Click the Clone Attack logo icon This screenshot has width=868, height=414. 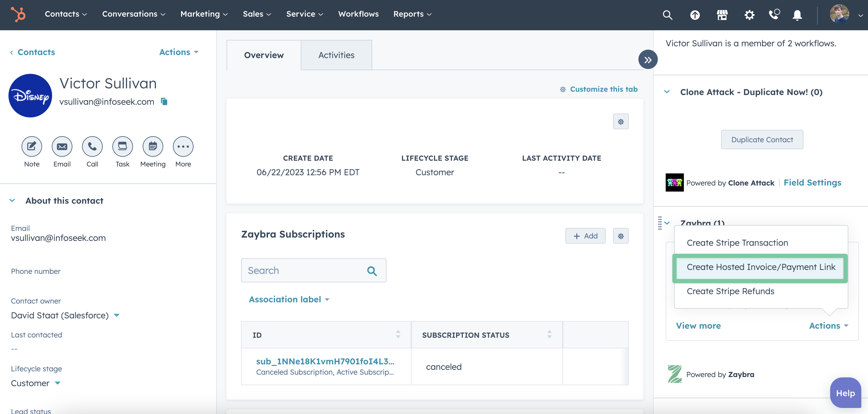[674, 182]
